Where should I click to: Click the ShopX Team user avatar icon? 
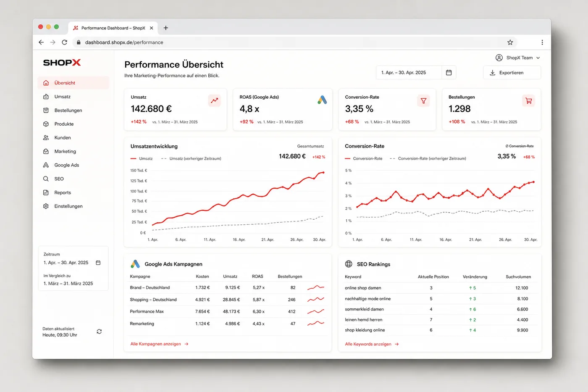click(x=499, y=58)
